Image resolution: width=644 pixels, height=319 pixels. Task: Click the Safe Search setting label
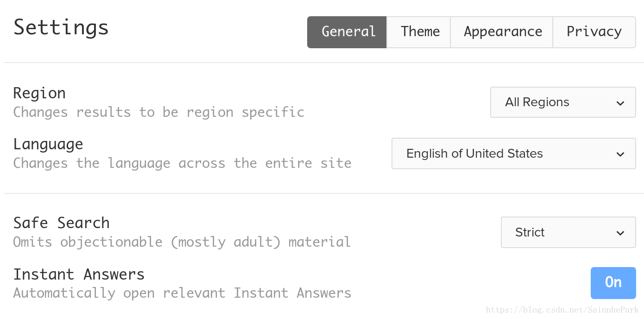click(x=61, y=223)
